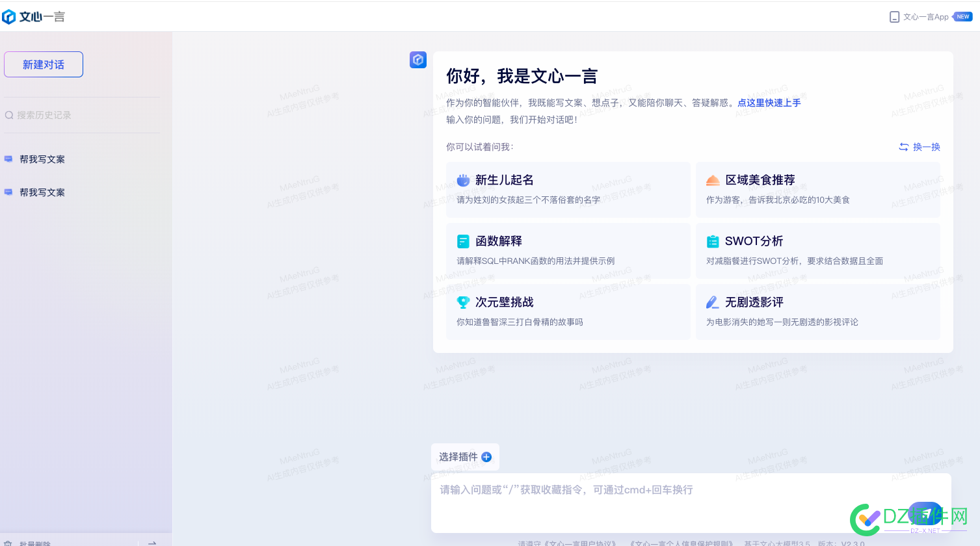The image size is (980, 546).
Task: Click text 请为姓刘的女孩起三个不落俗套的名字
Action: coord(528,200)
